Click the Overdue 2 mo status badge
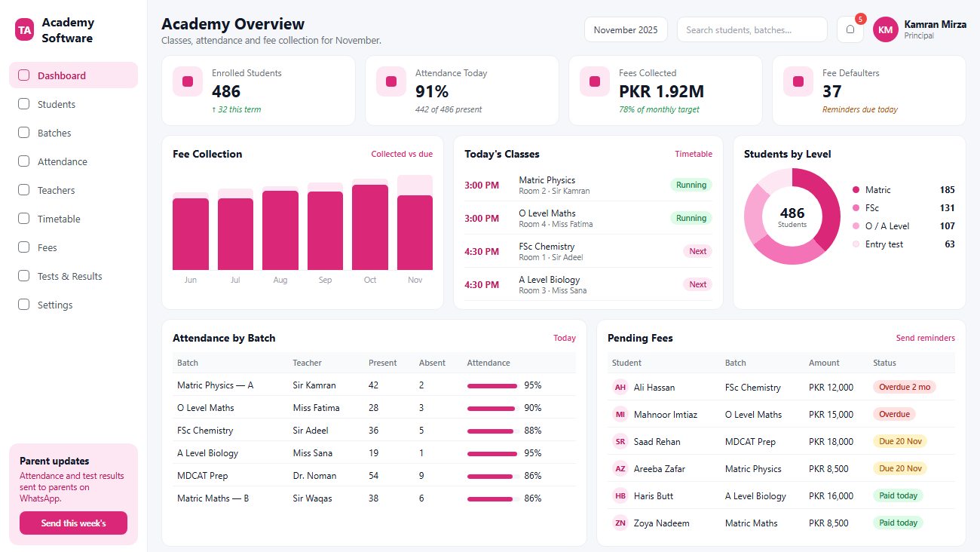The image size is (980, 552). click(x=905, y=387)
